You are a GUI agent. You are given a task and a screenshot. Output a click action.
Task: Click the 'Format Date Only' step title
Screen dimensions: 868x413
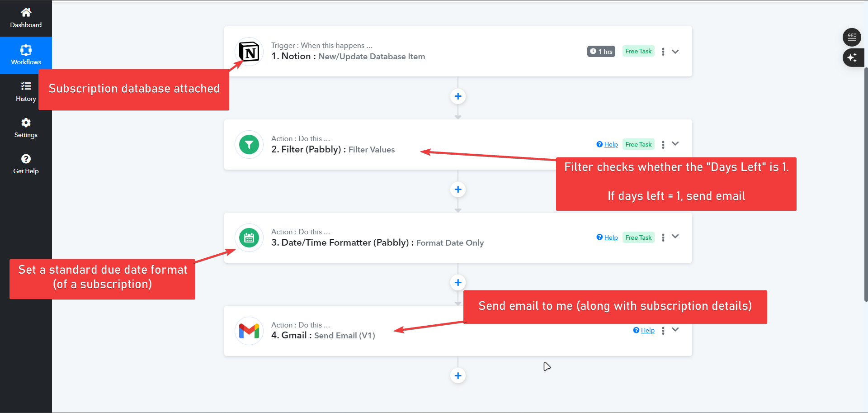pyautogui.click(x=450, y=243)
